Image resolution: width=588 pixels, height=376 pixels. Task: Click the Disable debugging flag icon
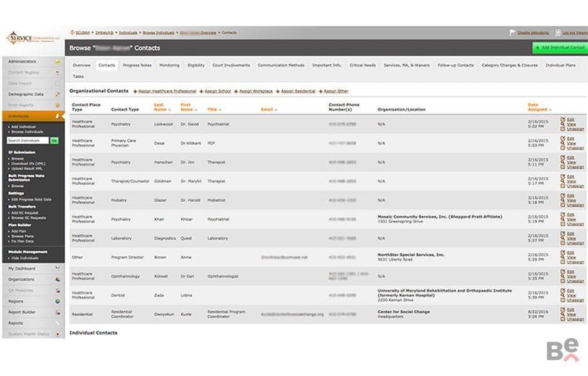tap(513, 33)
